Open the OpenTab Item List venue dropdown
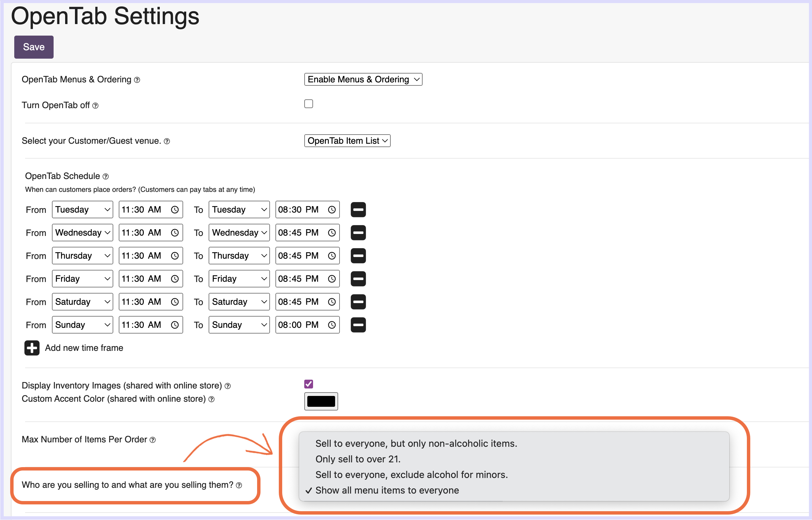The height and width of the screenshot is (520, 812). (x=347, y=141)
